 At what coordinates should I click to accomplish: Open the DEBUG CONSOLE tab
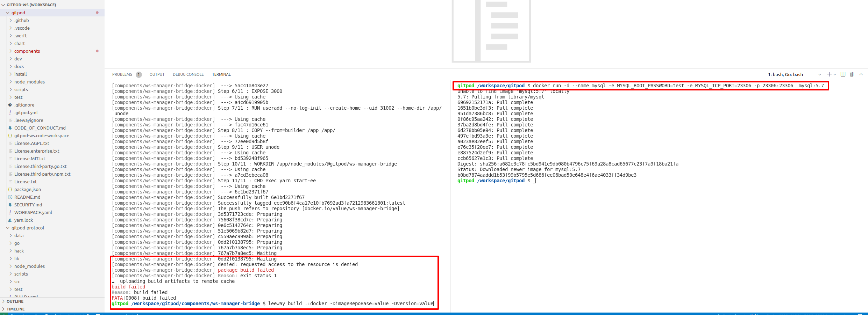point(188,74)
